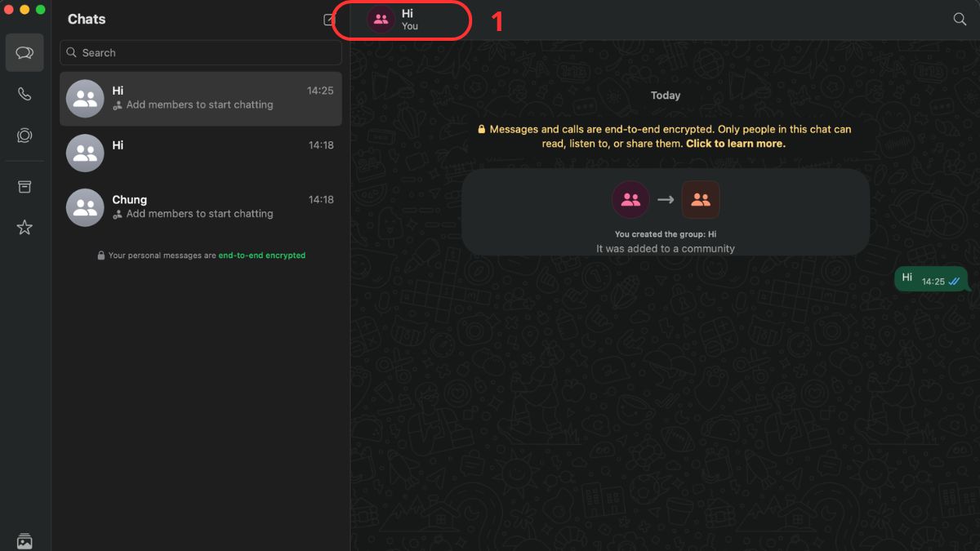Close the window with red button

[9, 9]
